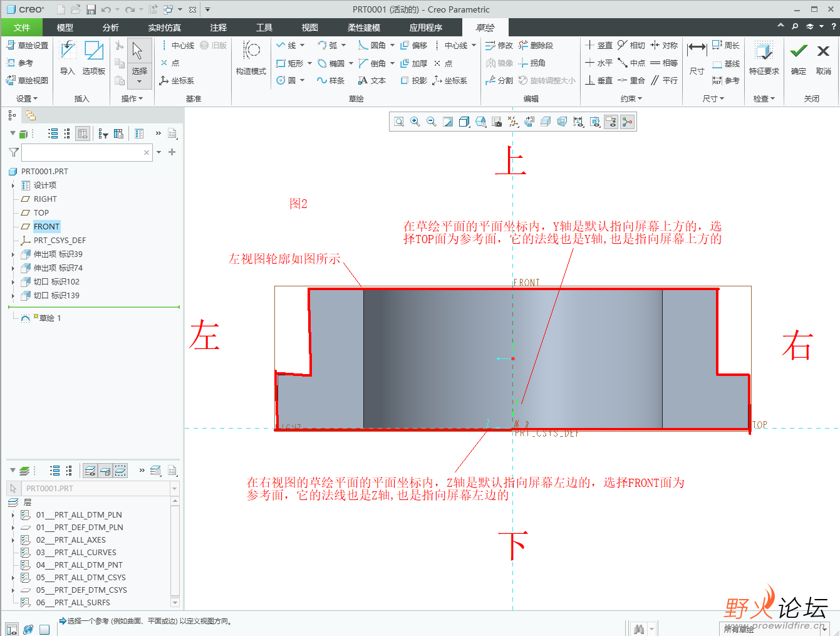840x636 pixels.
Task: Expand the 设置 group dropdown
Action: (x=27, y=98)
